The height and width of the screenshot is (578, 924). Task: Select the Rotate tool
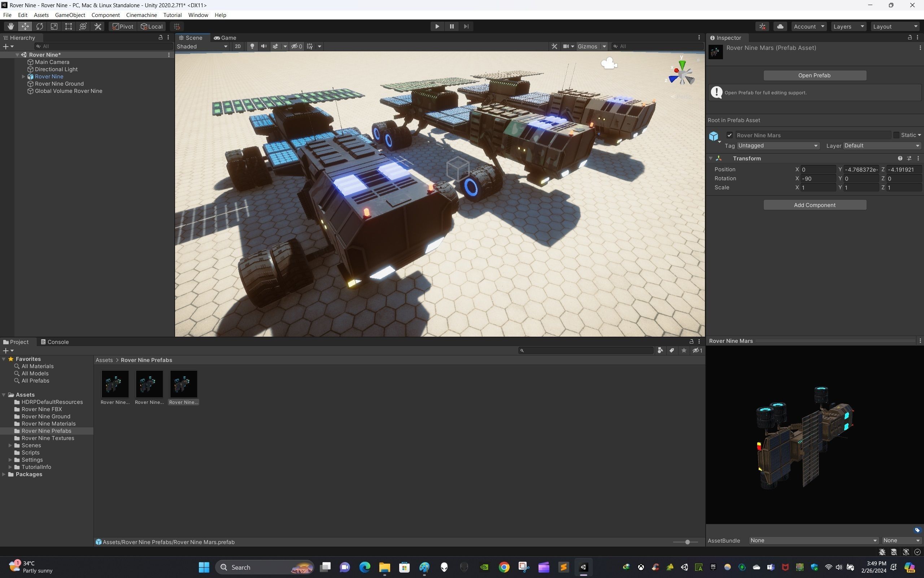(40, 26)
